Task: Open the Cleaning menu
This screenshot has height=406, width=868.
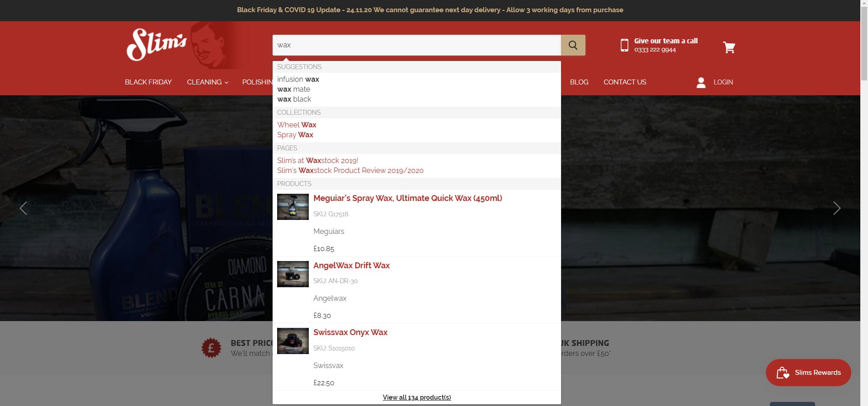Action: click(x=204, y=82)
